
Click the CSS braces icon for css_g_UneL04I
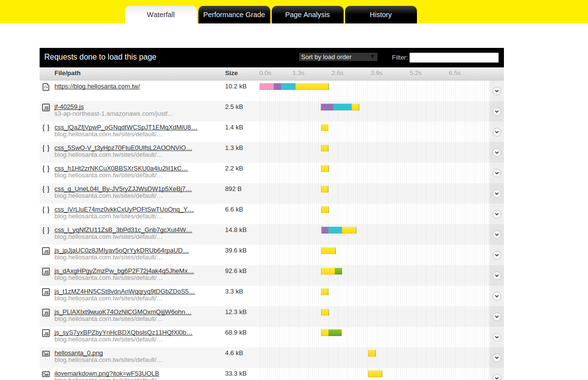46,190
